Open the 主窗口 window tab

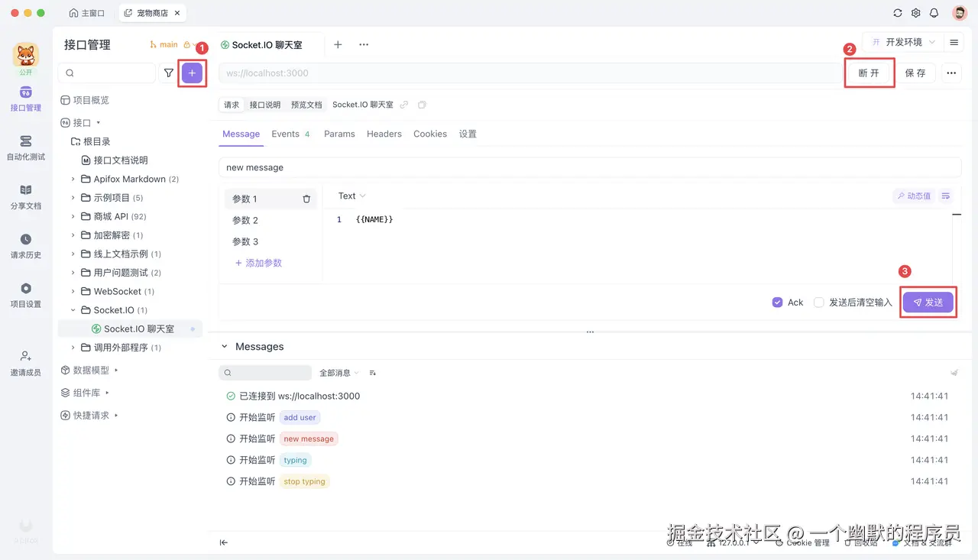(x=86, y=13)
